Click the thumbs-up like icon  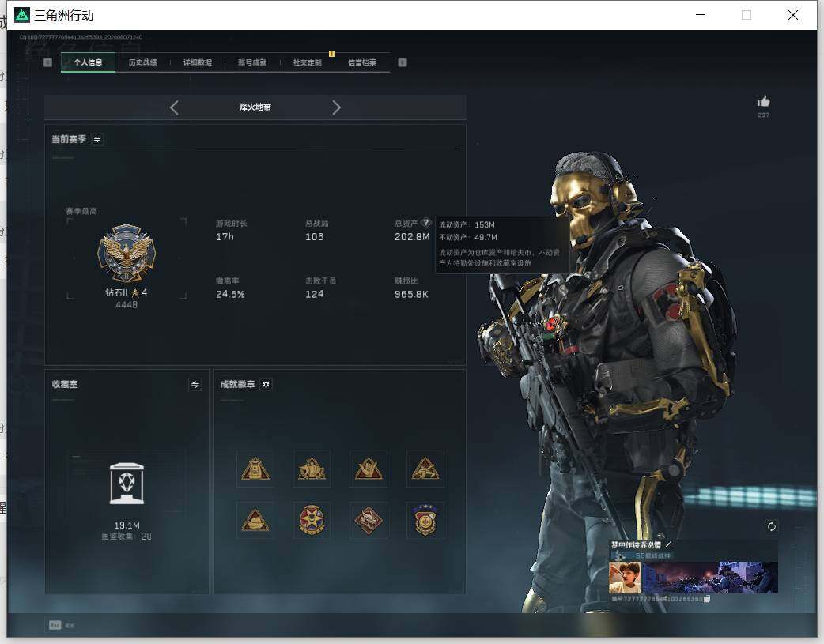click(x=764, y=101)
